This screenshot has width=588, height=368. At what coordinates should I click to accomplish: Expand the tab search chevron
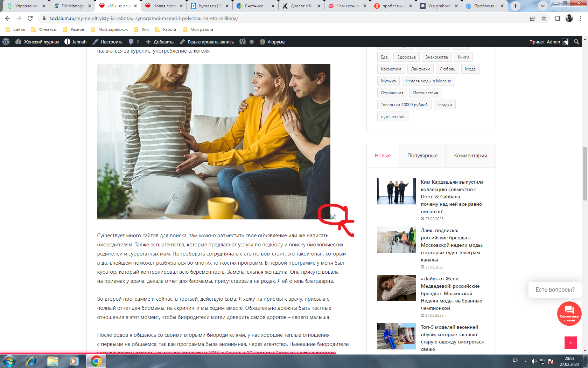[x=542, y=6]
